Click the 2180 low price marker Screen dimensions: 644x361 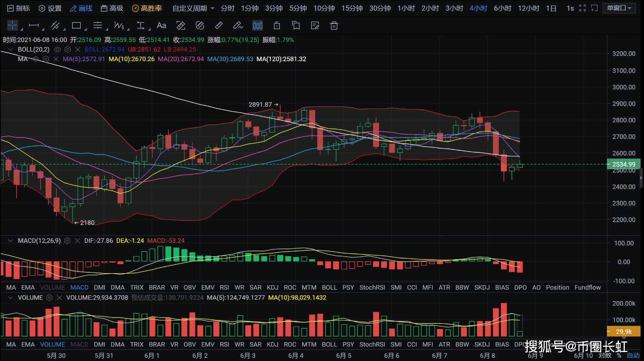(x=84, y=222)
